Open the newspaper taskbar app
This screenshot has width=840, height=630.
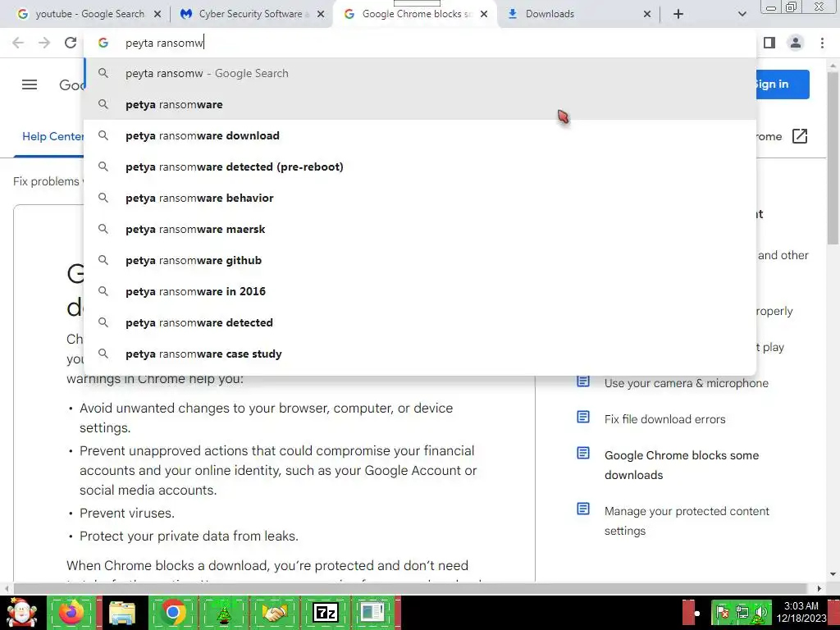pos(372,612)
